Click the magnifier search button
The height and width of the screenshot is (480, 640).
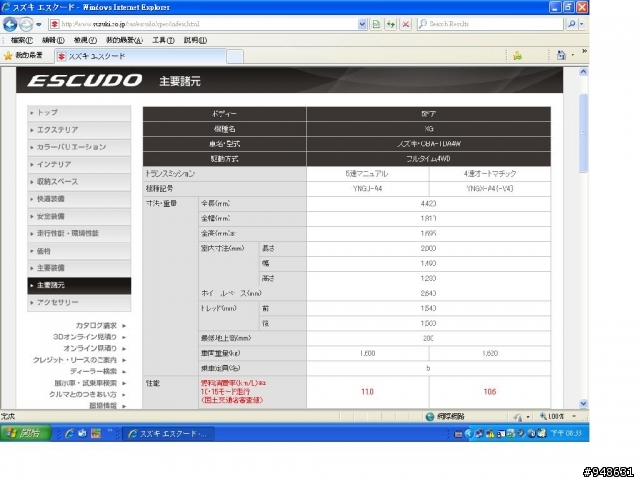(571, 24)
